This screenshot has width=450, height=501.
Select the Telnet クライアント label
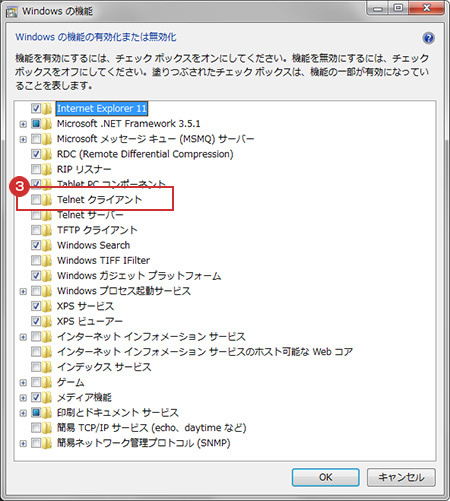coord(100,200)
